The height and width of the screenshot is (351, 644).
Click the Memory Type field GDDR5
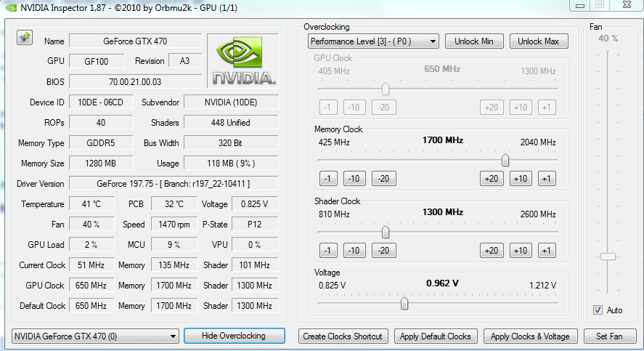[101, 143]
